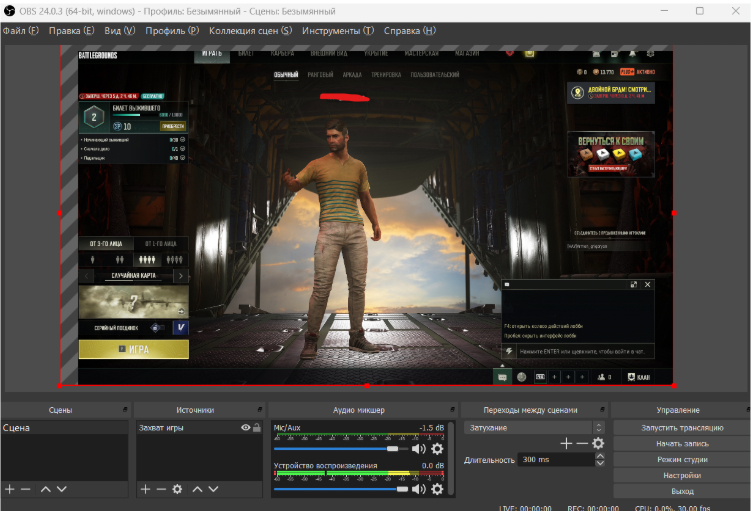Click the Запустить трансляцию button
751x511 pixels.
coord(682,428)
